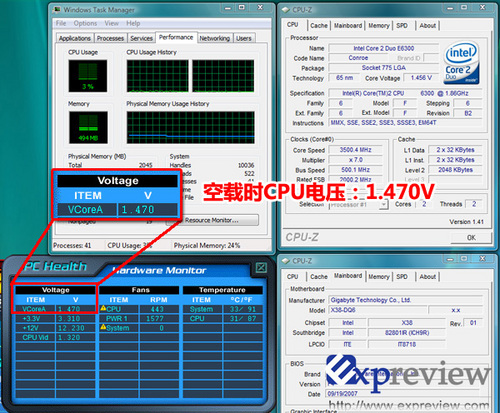Click the Temperature column header
Viewport: 500px width, 413px height.
click(223, 290)
